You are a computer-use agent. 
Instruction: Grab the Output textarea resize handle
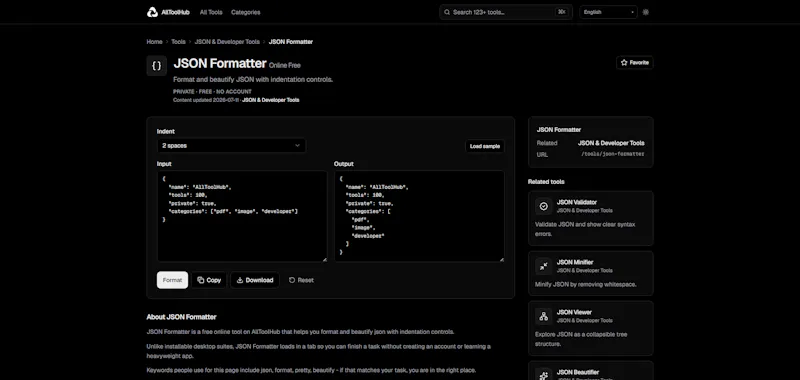click(x=502, y=260)
